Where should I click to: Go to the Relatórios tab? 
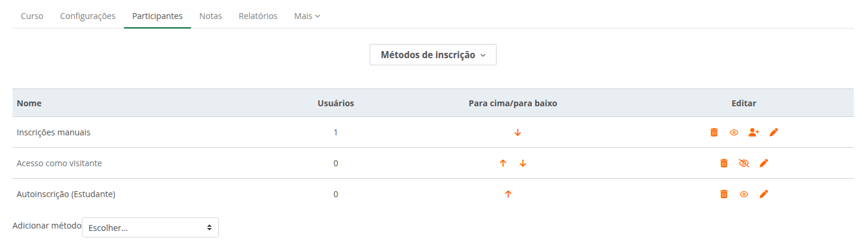point(258,16)
